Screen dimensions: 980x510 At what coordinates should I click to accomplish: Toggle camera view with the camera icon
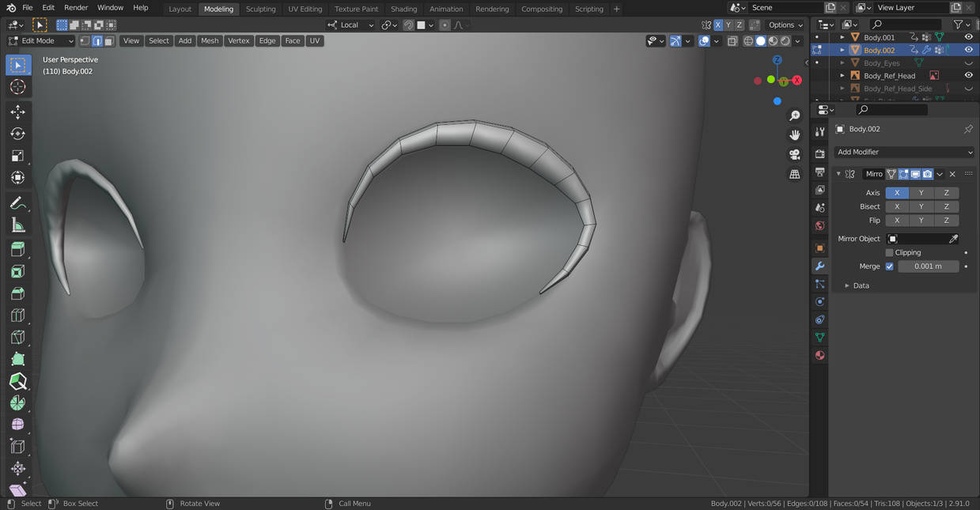tap(795, 154)
